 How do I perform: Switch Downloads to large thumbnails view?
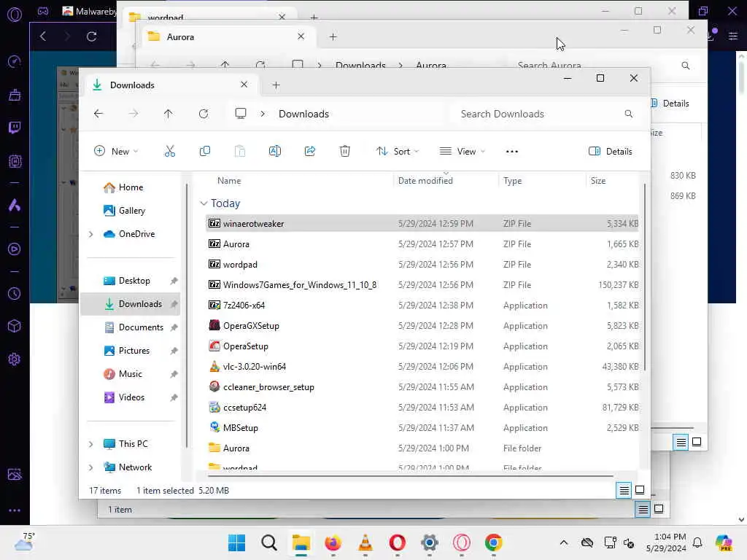(640, 489)
